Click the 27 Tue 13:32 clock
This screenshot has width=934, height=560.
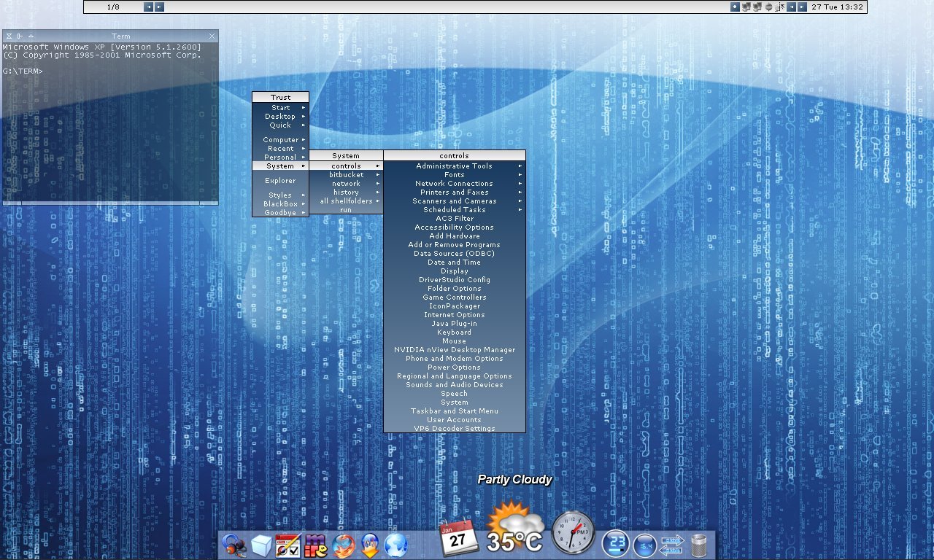(838, 7)
